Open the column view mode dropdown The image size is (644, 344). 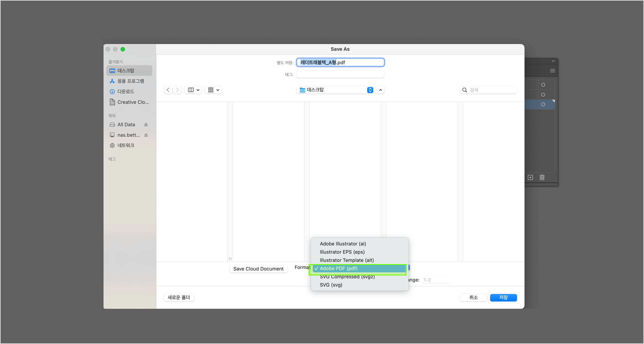[x=193, y=90]
